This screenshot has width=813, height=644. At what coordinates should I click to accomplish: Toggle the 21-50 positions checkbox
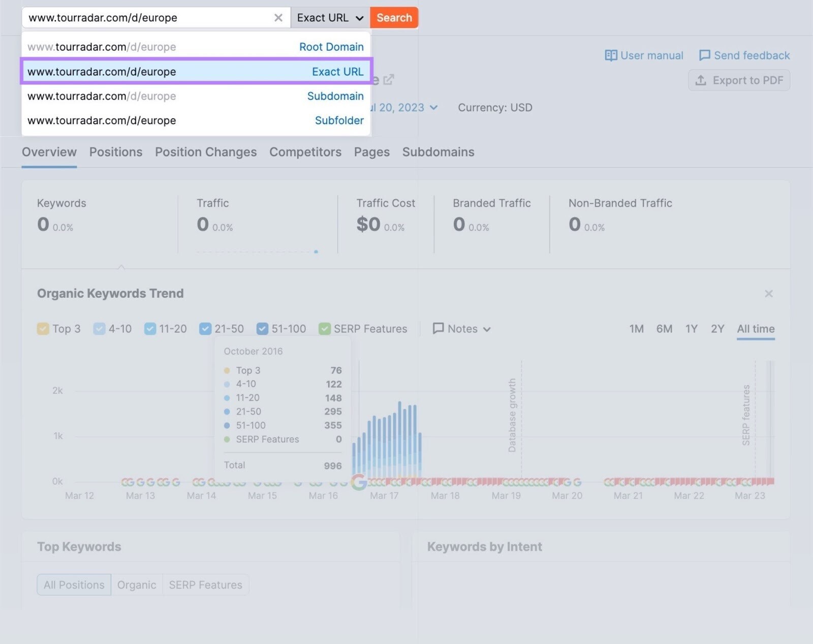(205, 329)
